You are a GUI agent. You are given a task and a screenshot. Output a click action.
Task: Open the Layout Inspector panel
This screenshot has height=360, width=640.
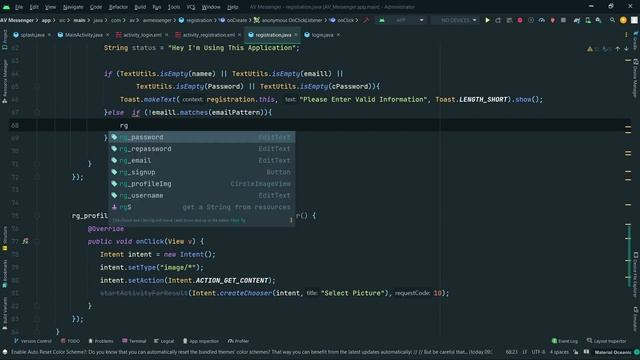[606, 341]
